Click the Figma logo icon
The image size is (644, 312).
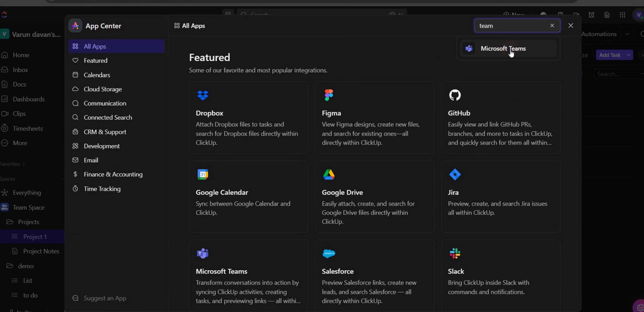tap(329, 95)
